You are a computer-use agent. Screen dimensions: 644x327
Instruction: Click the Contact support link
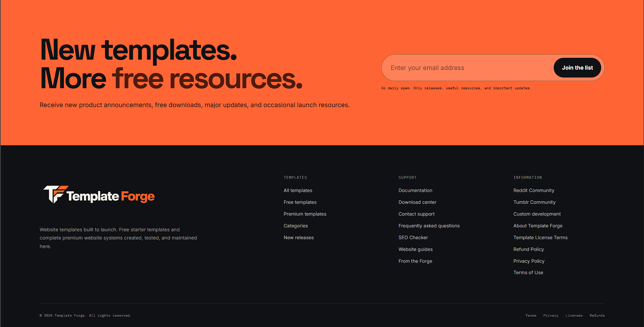tap(416, 214)
